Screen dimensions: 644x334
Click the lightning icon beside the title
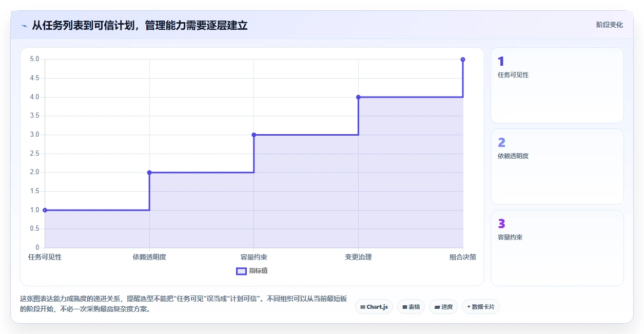pos(24,26)
